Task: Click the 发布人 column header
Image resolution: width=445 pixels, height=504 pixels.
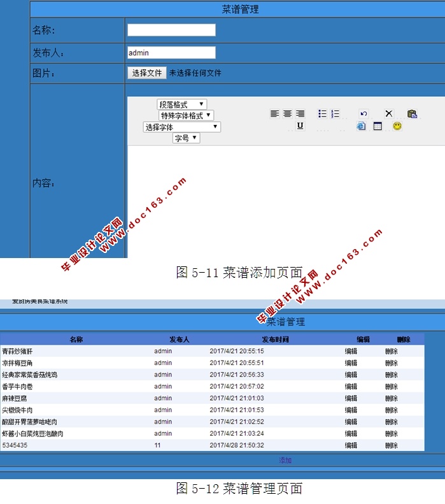Action: (x=179, y=340)
